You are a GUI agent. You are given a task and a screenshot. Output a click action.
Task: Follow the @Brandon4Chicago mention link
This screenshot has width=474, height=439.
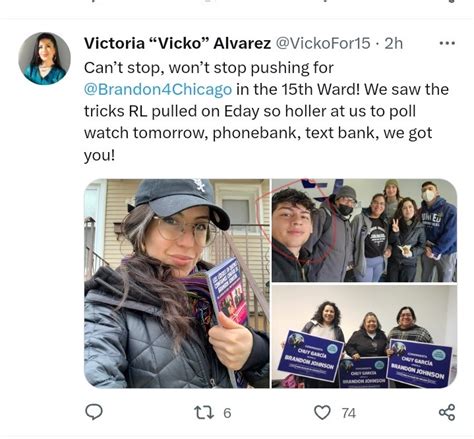pyautogui.click(x=158, y=89)
